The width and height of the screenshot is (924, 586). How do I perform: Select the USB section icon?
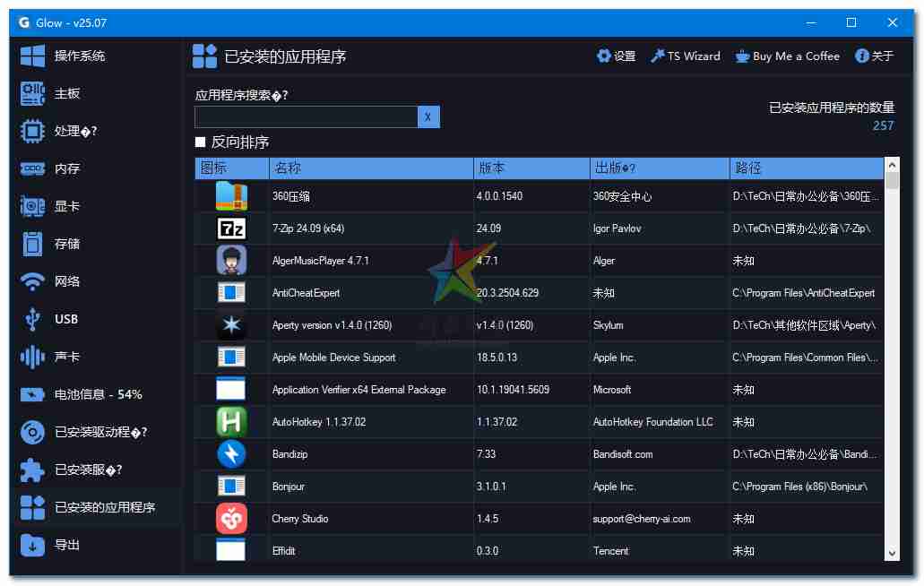pyautogui.click(x=32, y=318)
